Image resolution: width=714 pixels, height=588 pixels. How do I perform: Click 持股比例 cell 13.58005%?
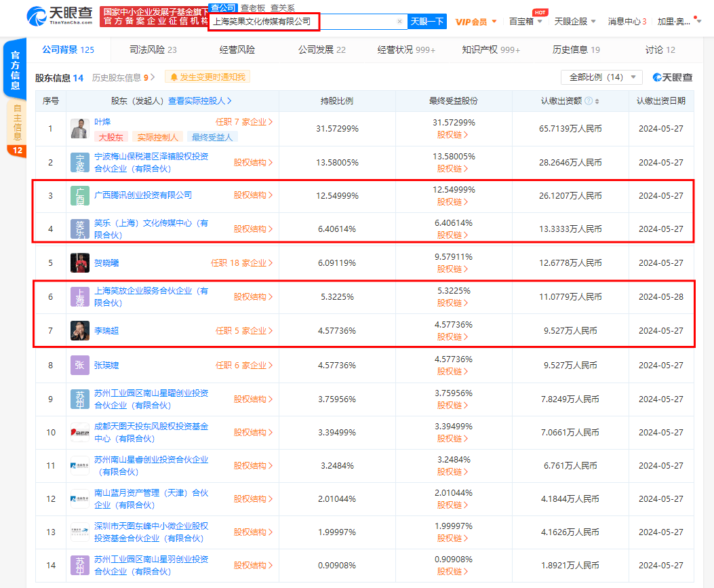338,163
